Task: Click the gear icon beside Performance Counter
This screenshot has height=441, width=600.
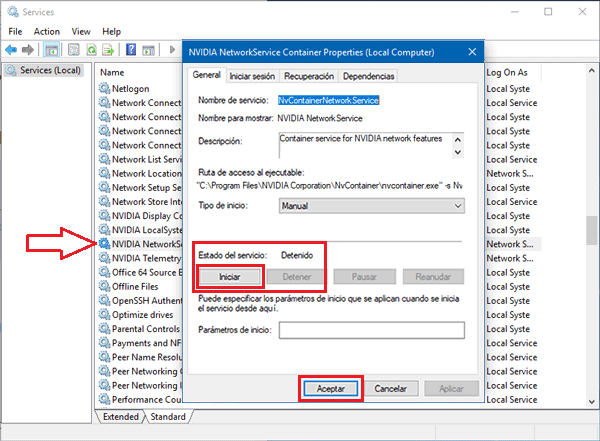Action: 104,399
